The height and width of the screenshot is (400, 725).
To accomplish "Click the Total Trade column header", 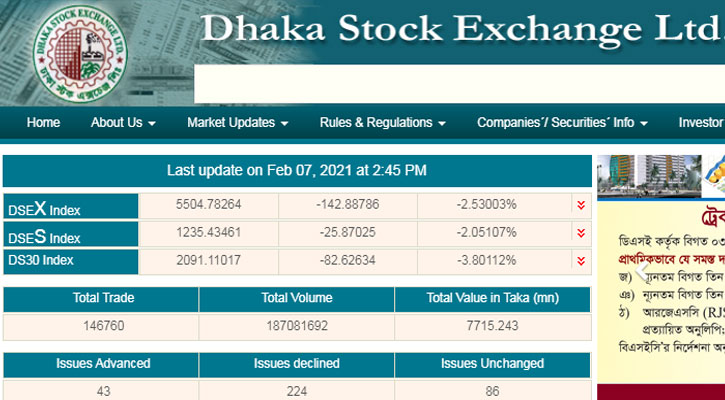I will click(104, 298).
